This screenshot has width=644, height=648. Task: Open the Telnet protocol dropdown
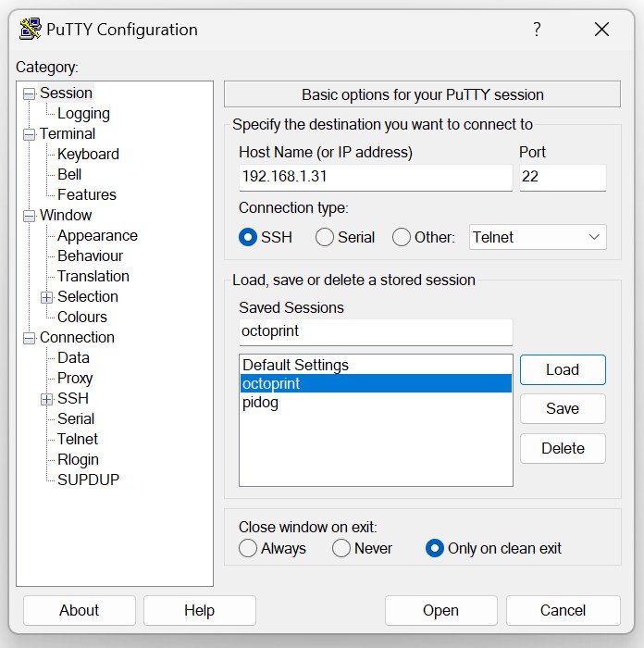click(538, 237)
